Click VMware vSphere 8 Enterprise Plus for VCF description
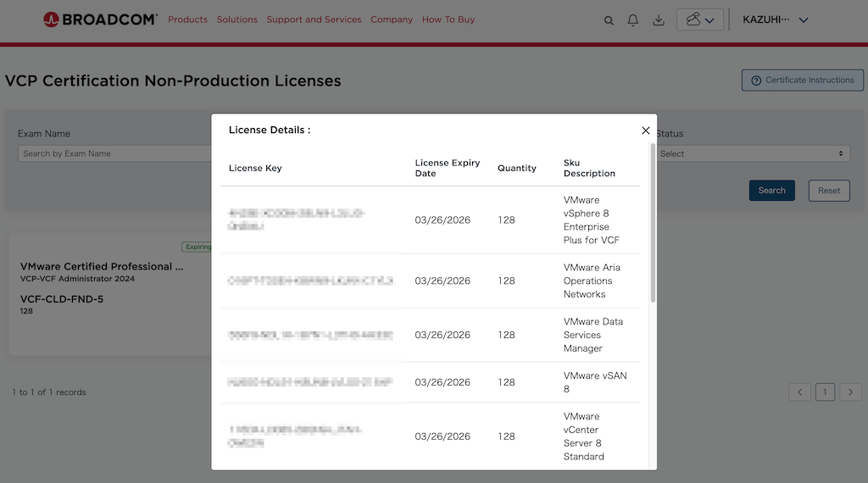Screen dimensions: 868x483 point(591,220)
